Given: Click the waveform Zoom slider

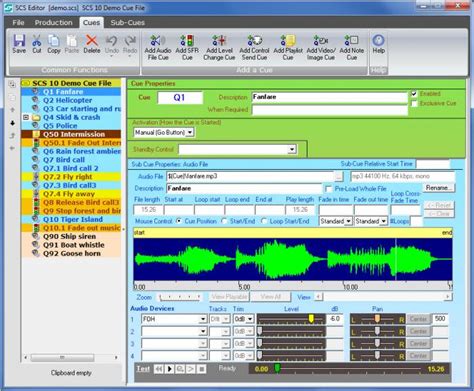Looking at the screenshot, I should point(180,297).
